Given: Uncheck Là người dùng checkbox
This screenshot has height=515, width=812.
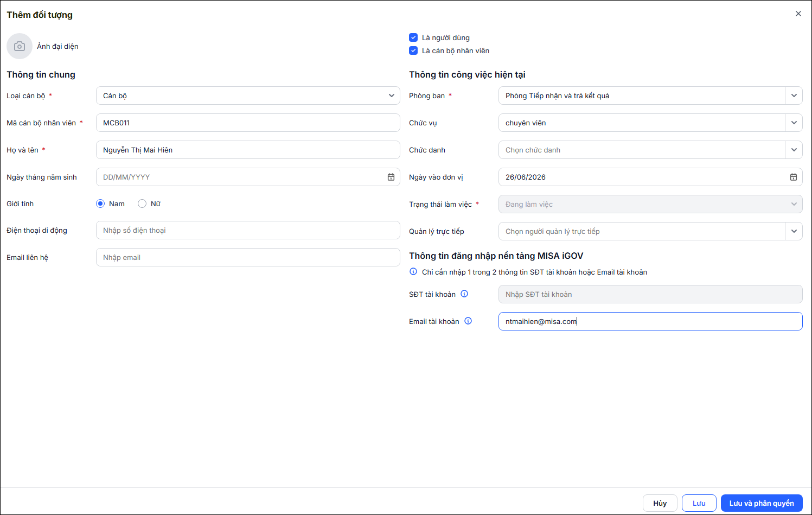Looking at the screenshot, I should (x=413, y=37).
